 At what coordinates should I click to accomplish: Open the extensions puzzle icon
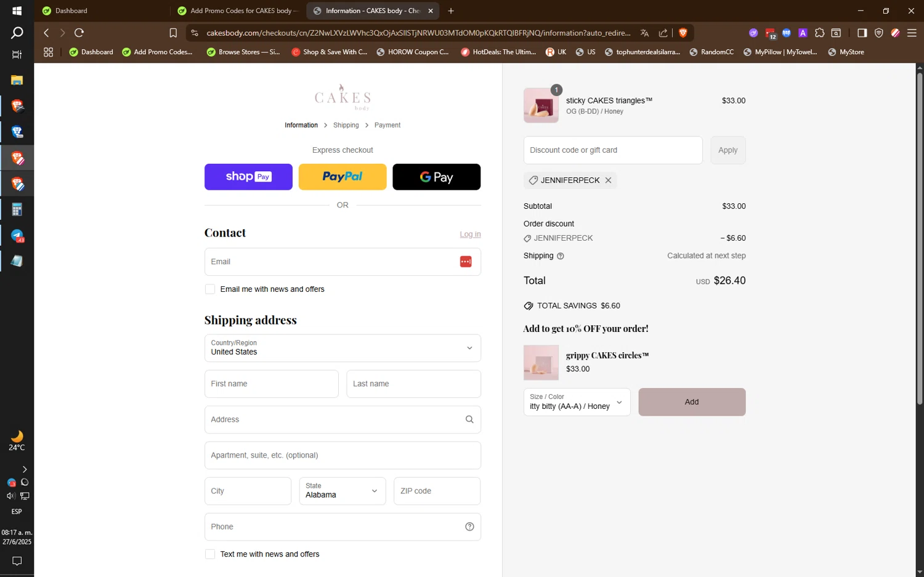tap(819, 33)
